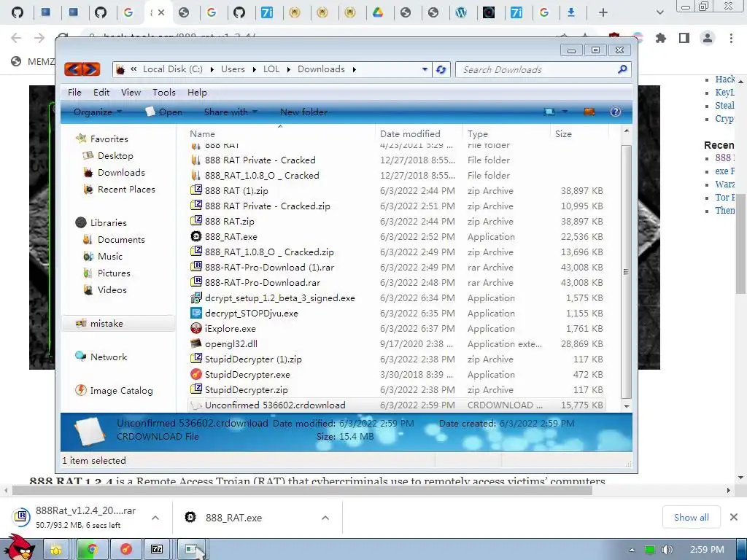Click the browser horizontal scrollbar
The image size is (747, 560).
click(x=302, y=490)
